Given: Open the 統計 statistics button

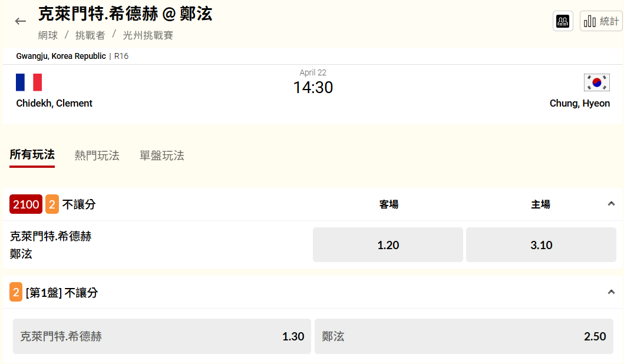Looking at the screenshot, I should tap(601, 21).
